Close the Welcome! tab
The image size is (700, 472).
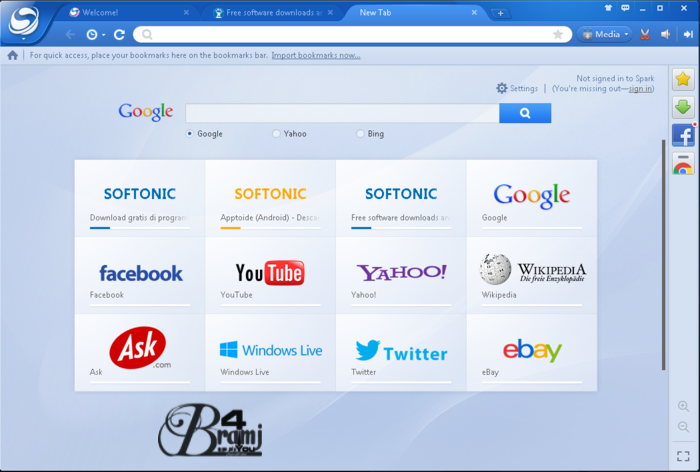click(x=186, y=13)
